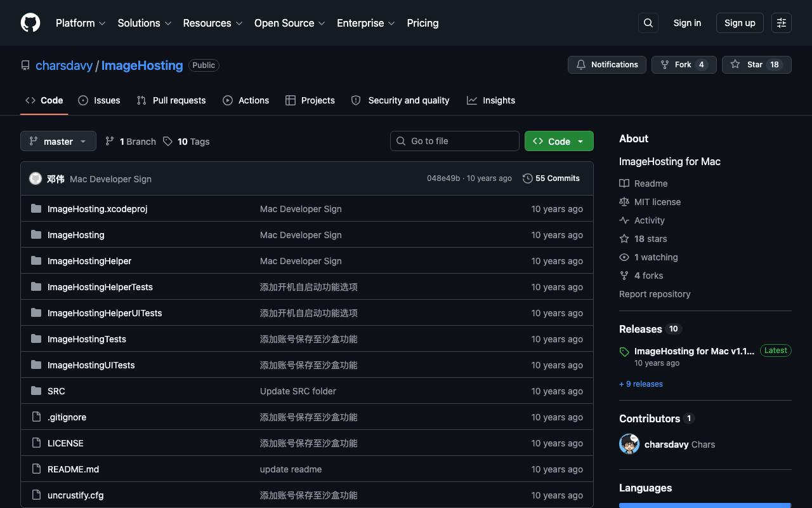Click the history clock icon beside 55 Commits
The image size is (812, 508).
click(528, 178)
